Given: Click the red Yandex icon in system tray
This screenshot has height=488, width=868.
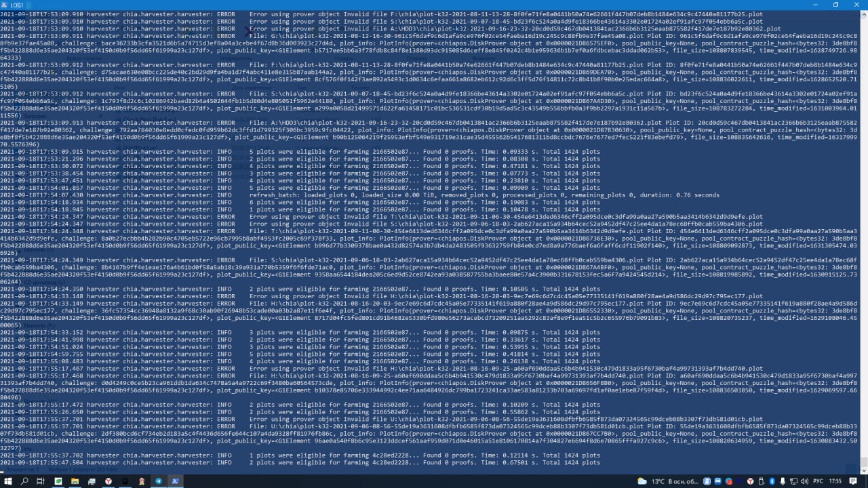Looking at the screenshot, I should tap(751, 481).
